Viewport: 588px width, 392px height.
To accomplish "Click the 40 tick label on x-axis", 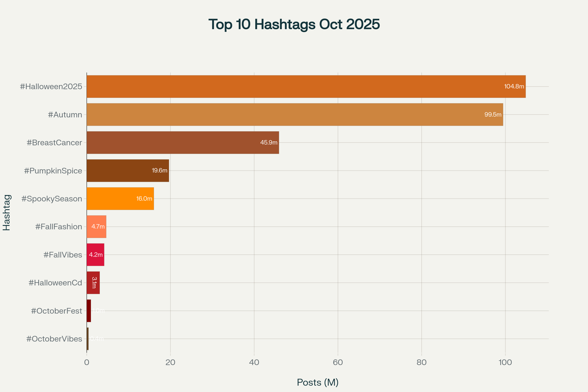I will [254, 363].
